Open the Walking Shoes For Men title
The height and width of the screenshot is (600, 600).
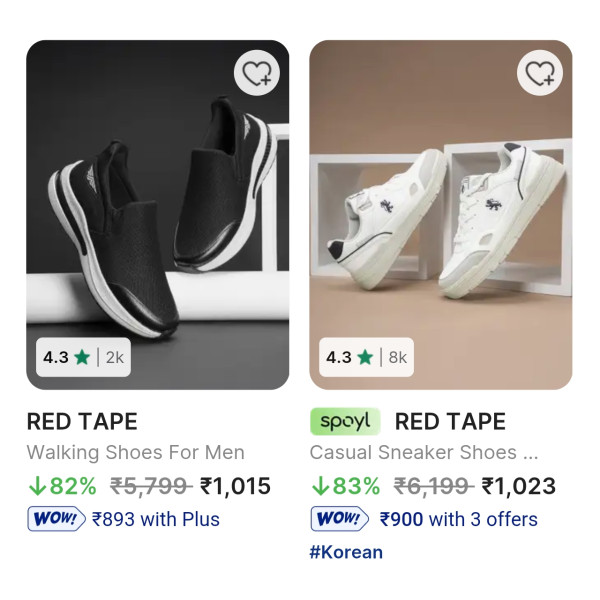click(135, 452)
